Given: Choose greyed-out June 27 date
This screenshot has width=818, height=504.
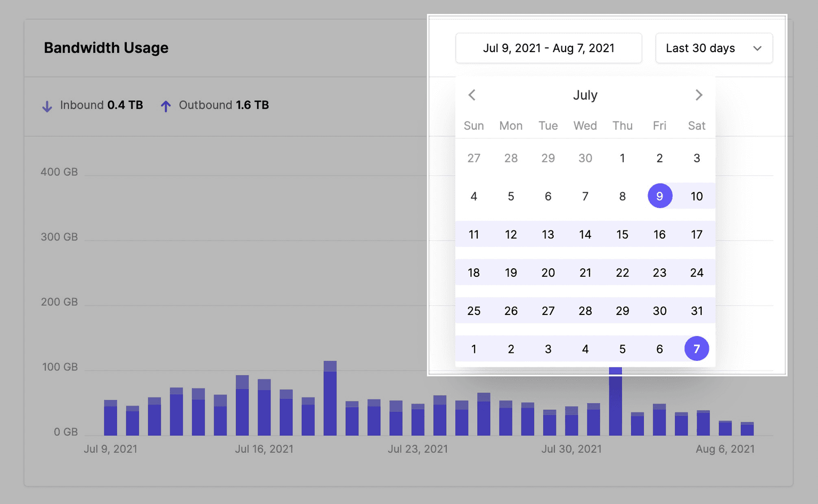Looking at the screenshot, I should click(473, 158).
